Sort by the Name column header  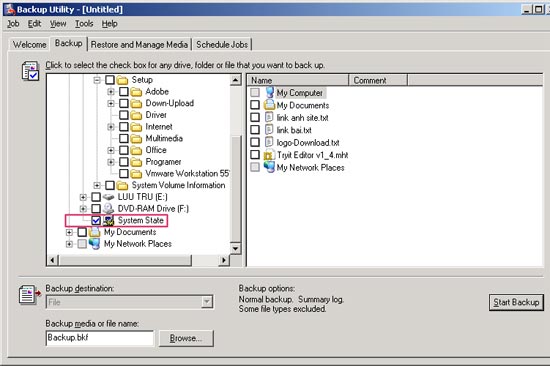click(x=298, y=80)
